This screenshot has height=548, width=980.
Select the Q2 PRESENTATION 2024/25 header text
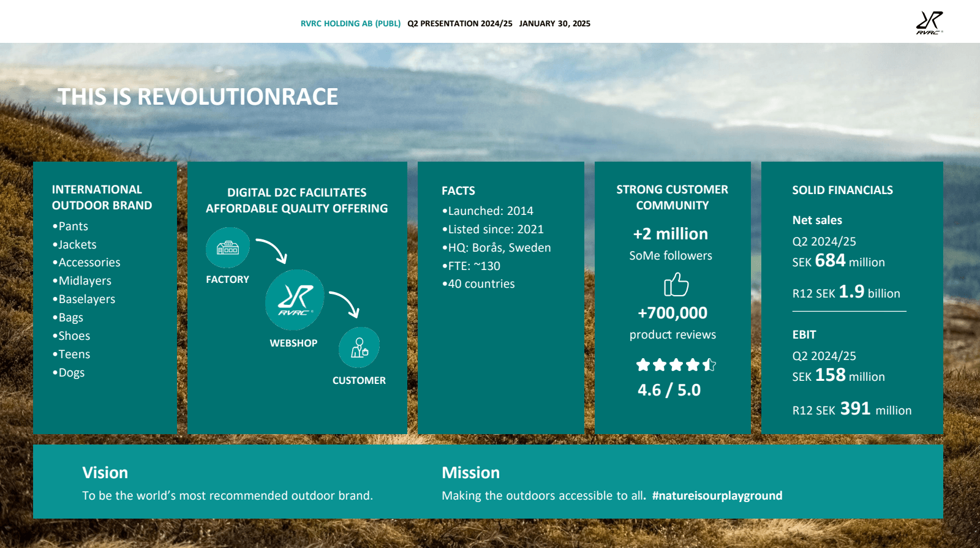(460, 23)
